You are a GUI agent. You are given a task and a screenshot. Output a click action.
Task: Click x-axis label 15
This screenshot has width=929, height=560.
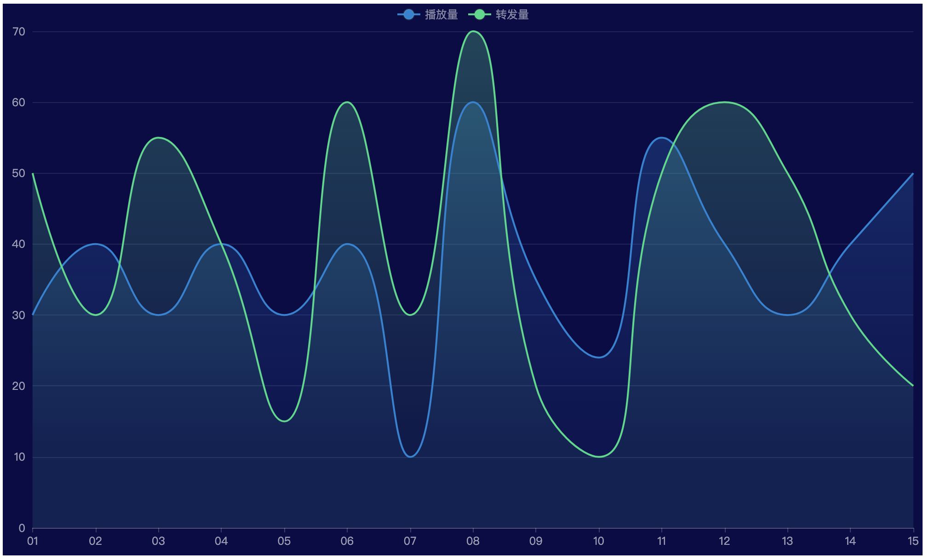click(x=913, y=541)
